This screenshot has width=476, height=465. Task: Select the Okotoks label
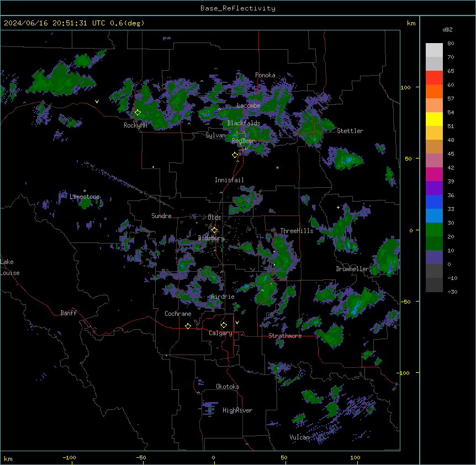click(x=228, y=387)
